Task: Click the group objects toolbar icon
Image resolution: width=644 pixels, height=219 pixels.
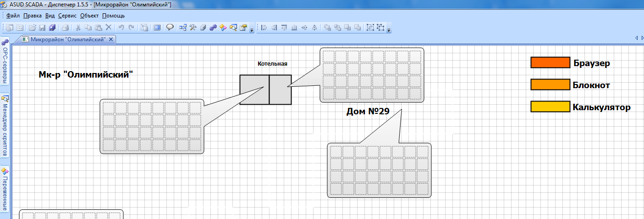Action: pyautogui.click(x=370, y=28)
